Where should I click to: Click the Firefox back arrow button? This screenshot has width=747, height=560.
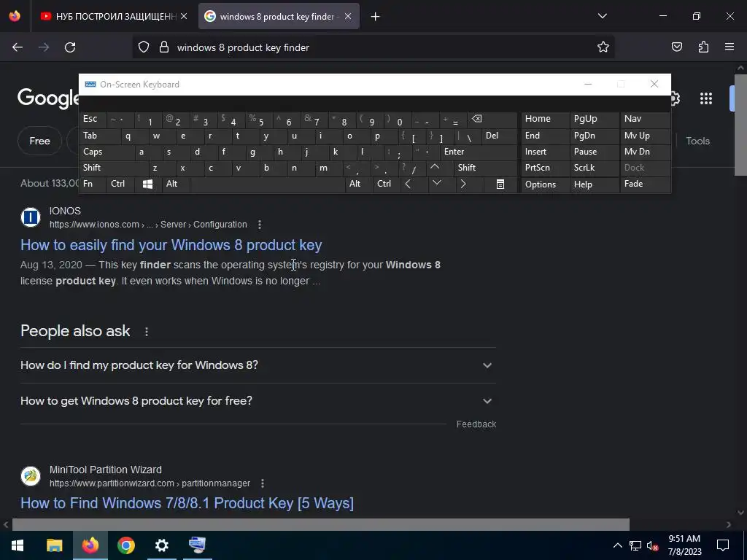click(x=18, y=47)
